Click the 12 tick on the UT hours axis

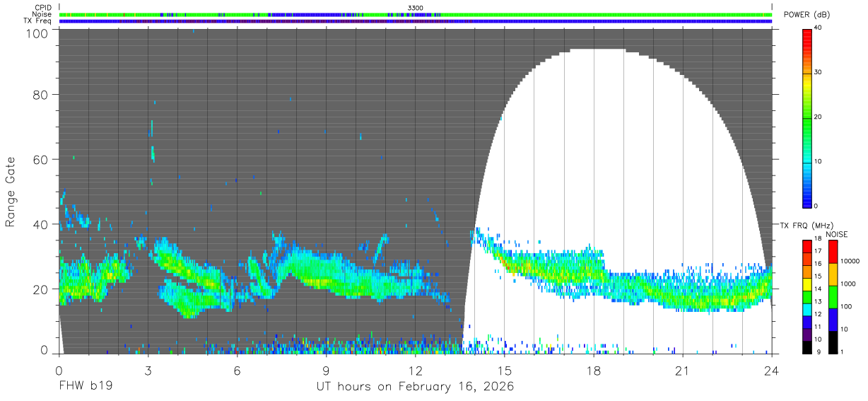coord(415,370)
